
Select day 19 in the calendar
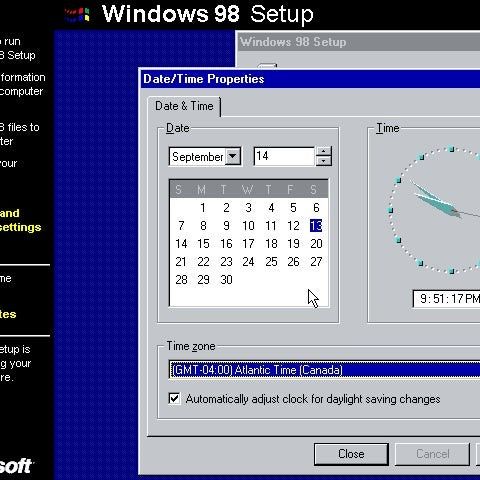[293, 244]
